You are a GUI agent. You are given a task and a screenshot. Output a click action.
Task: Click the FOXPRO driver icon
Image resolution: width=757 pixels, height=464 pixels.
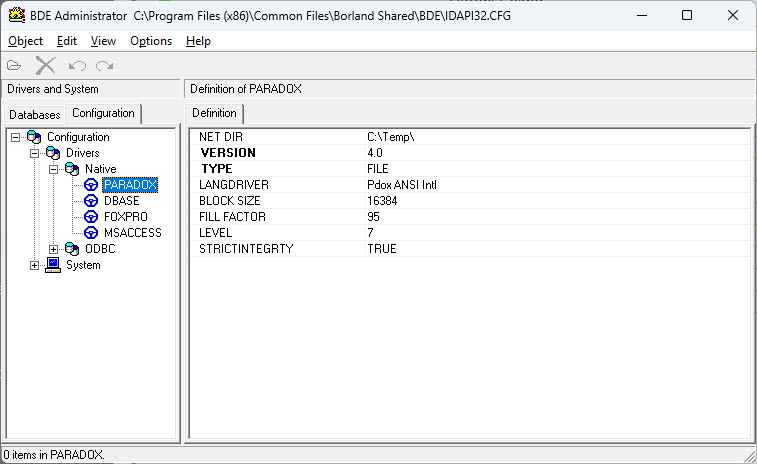[x=91, y=217]
